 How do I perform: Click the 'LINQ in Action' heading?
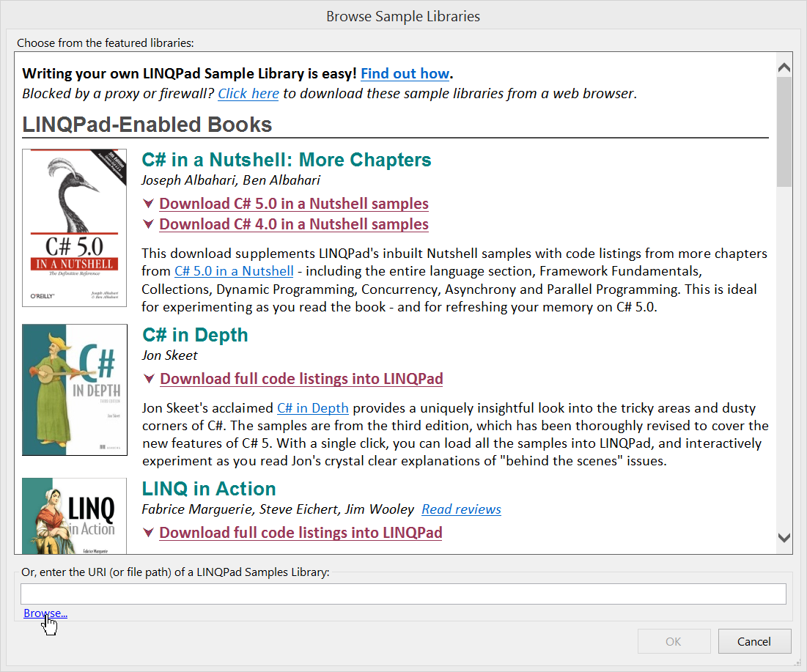coord(209,489)
